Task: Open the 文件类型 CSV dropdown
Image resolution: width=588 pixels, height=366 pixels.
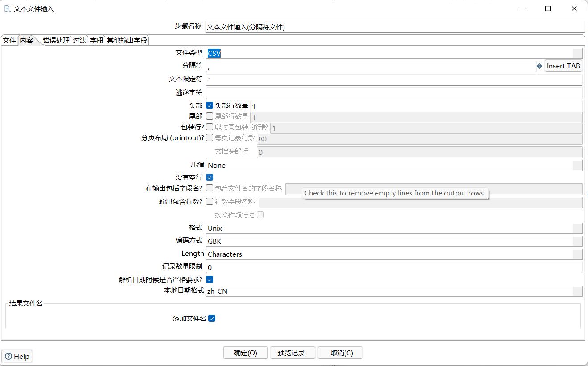Action: pos(577,53)
